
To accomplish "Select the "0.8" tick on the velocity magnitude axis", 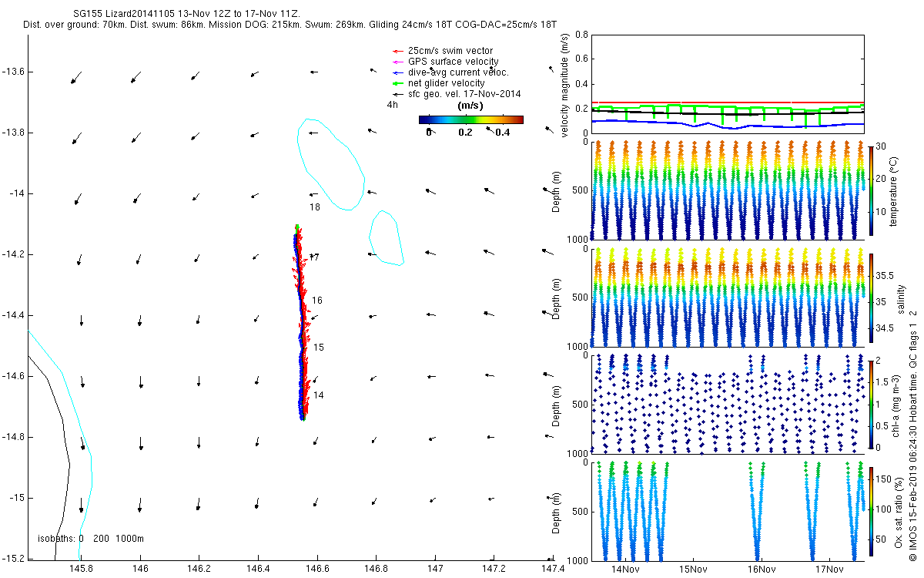I will click(x=581, y=35).
